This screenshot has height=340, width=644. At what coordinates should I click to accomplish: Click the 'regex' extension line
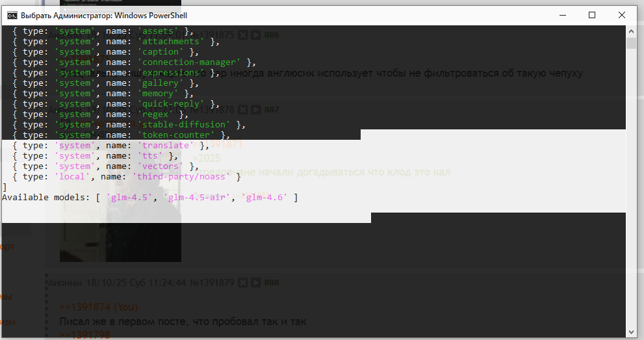[x=100, y=114]
